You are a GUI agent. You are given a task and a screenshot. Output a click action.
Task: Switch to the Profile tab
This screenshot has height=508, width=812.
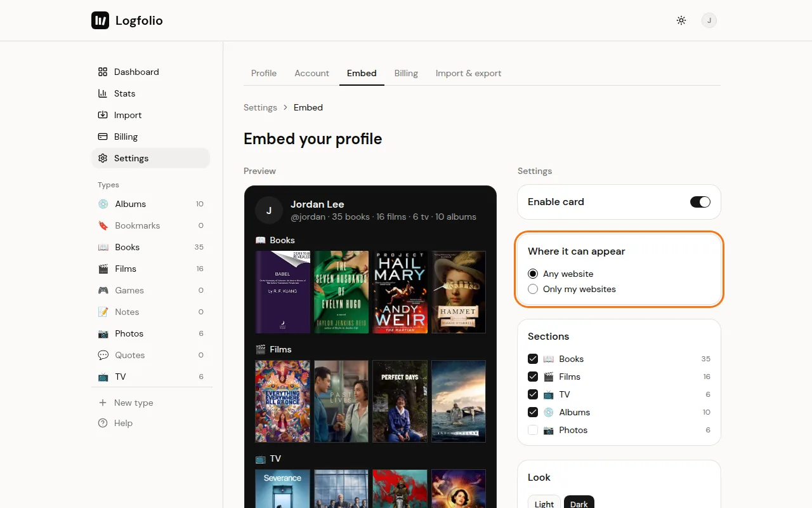264,73
